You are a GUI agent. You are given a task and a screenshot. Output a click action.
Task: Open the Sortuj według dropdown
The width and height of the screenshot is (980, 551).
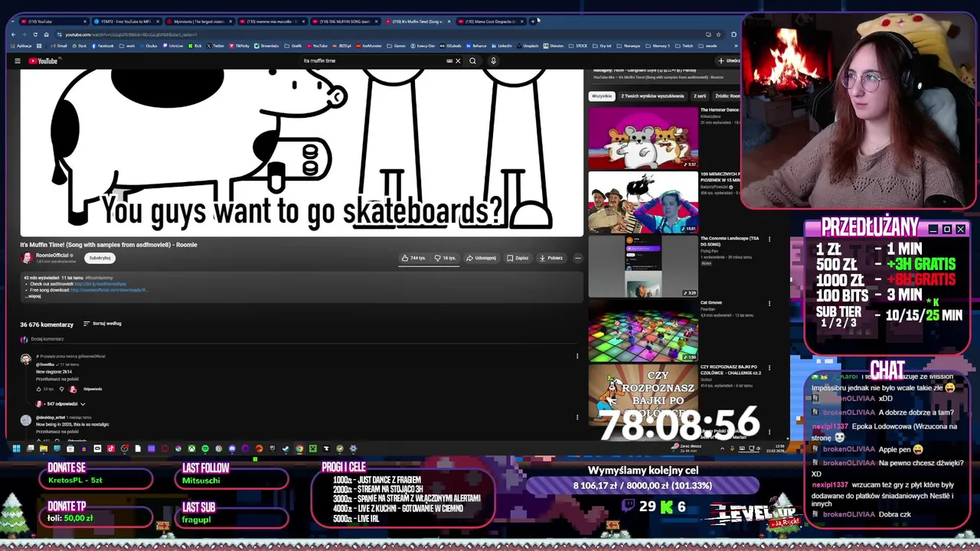pos(102,324)
